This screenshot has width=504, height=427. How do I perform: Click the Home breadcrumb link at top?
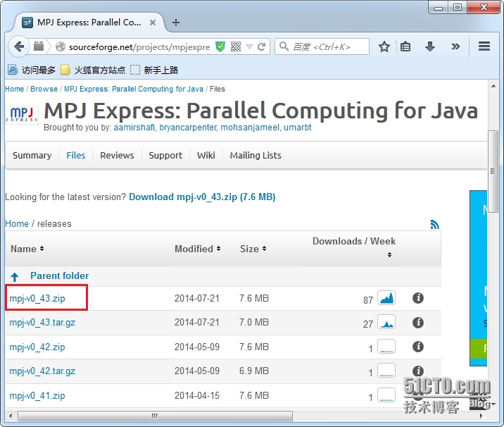15,89
